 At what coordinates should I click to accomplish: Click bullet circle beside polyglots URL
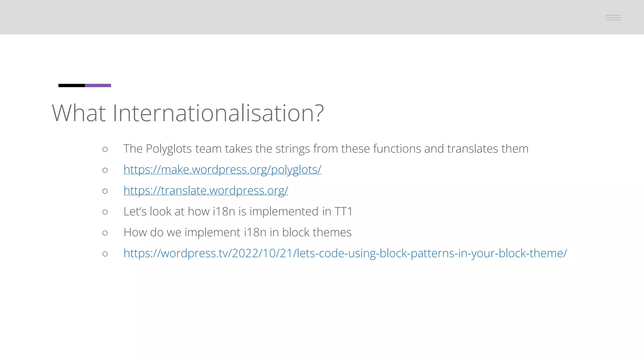[105, 170]
